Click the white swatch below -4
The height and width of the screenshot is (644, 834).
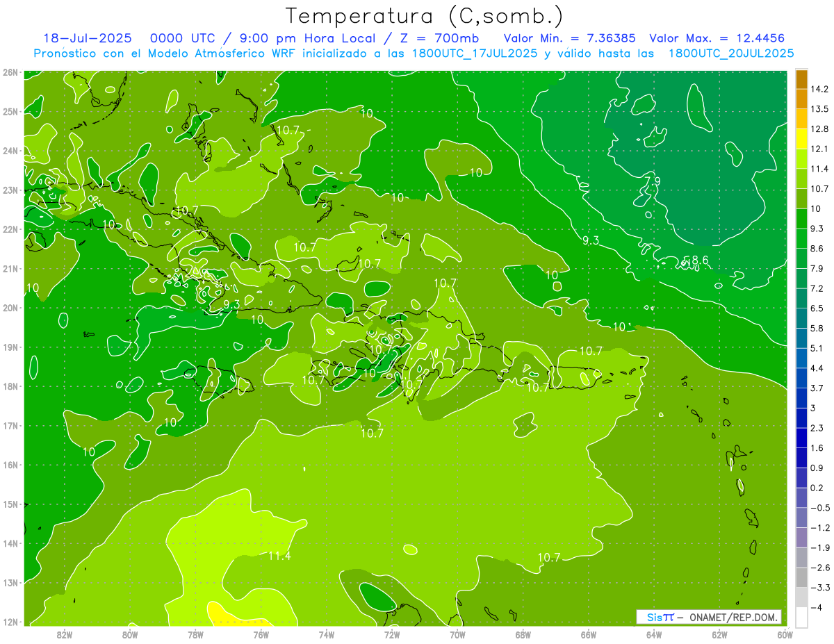pos(801,617)
